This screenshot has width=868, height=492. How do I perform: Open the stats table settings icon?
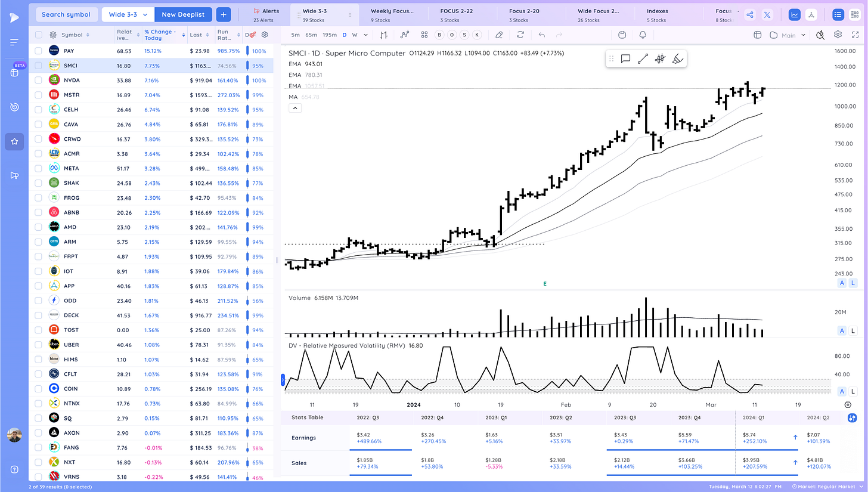(852, 417)
